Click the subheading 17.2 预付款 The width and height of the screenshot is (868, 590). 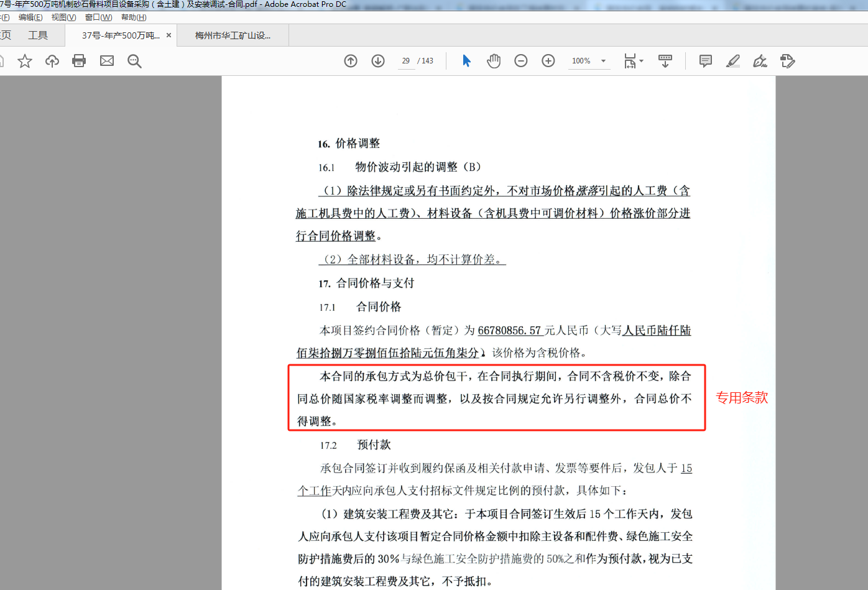point(356,445)
